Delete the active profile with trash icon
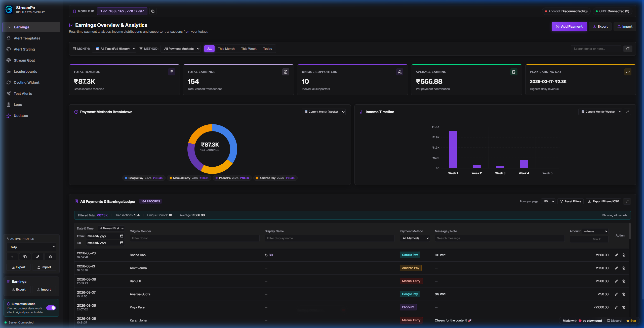Image resolution: width=644 pixels, height=328 pixels. click(x=50, y=257)
